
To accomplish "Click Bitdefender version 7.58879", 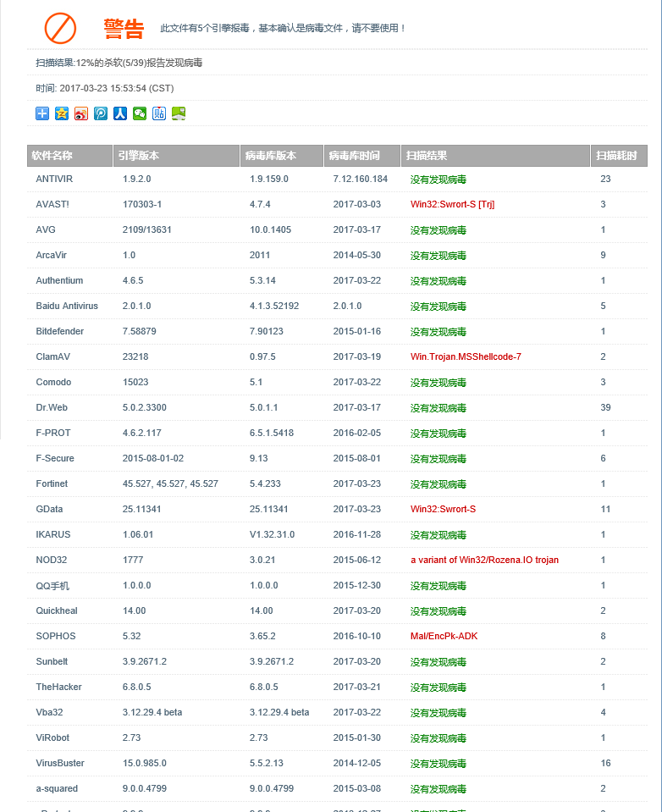I will 139,331.
